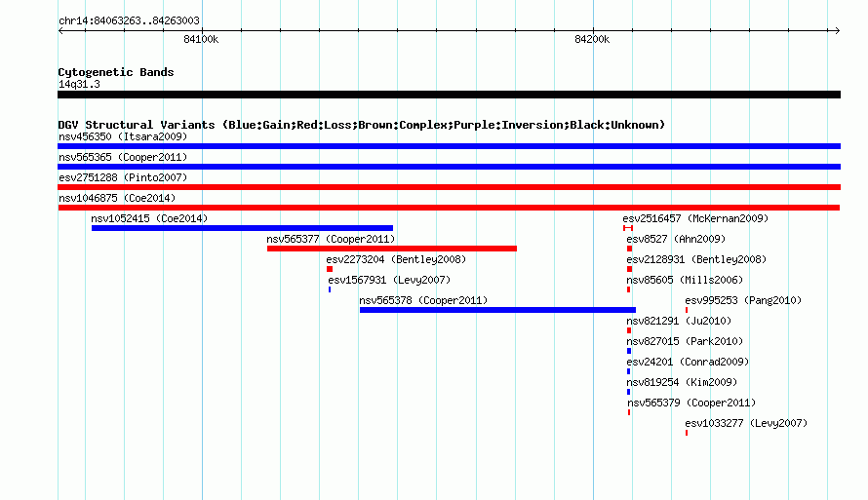Image resolution: width=868 pixels, height=500 pixels.
Task: Click the 84200k ruler label
Action: 592,39
